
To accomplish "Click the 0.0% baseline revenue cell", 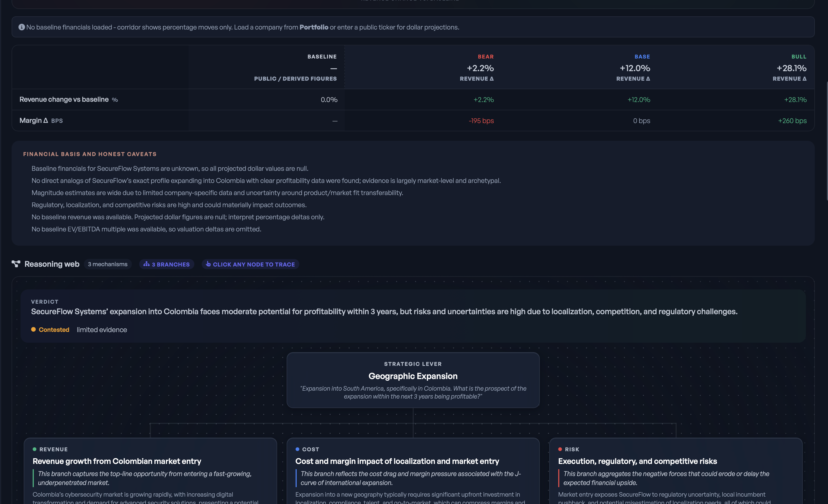I will point(329,99).
